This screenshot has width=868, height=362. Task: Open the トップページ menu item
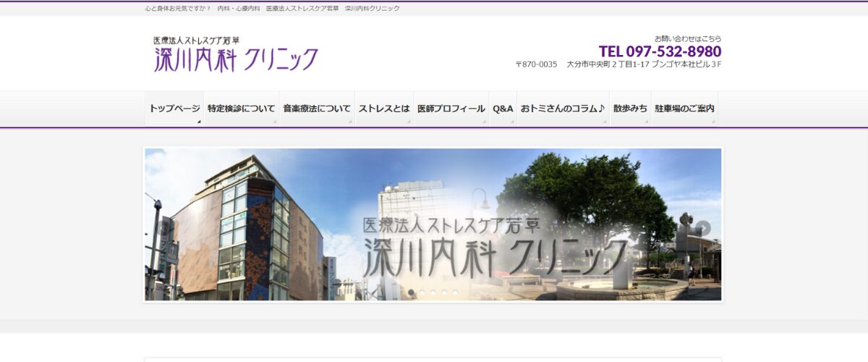tap(174, 109)
